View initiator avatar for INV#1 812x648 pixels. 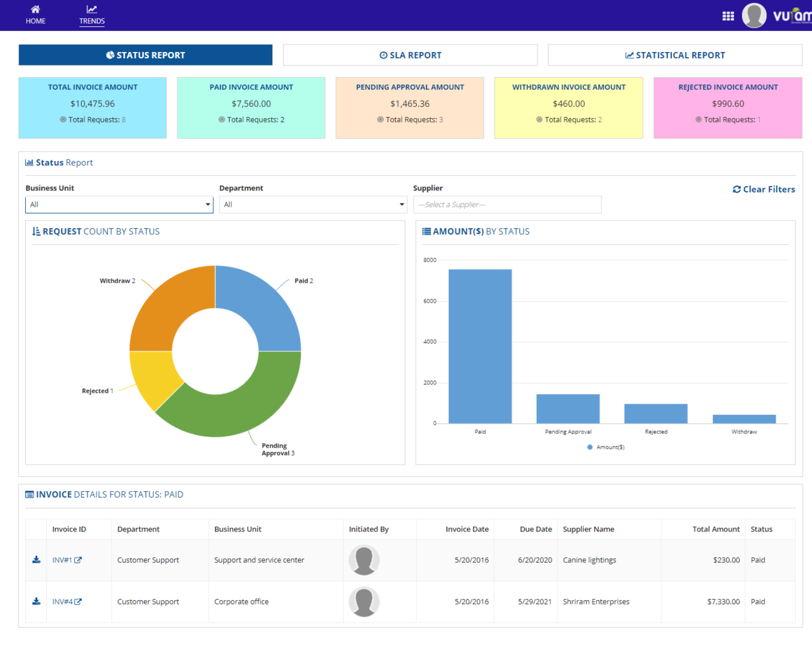tap(364, 560)
